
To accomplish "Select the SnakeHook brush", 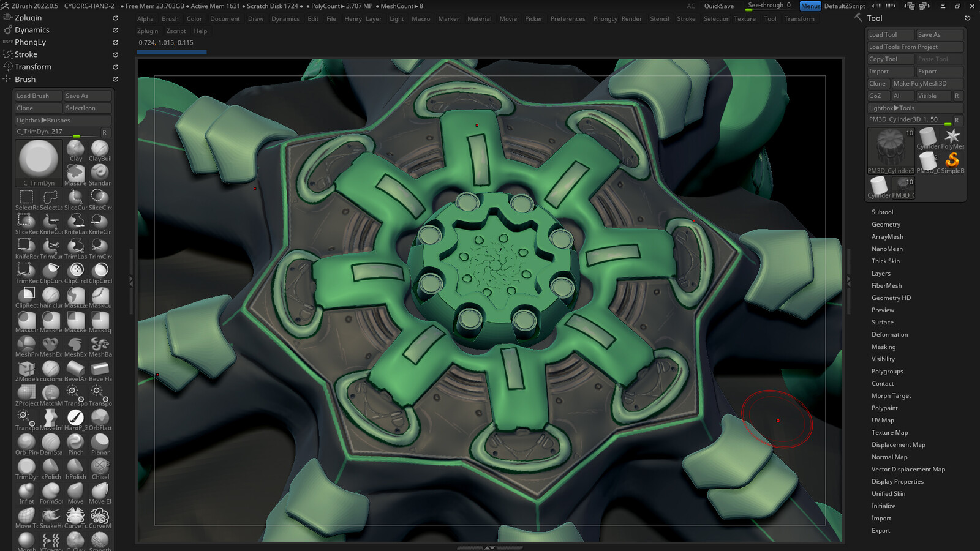I will 51,518.
